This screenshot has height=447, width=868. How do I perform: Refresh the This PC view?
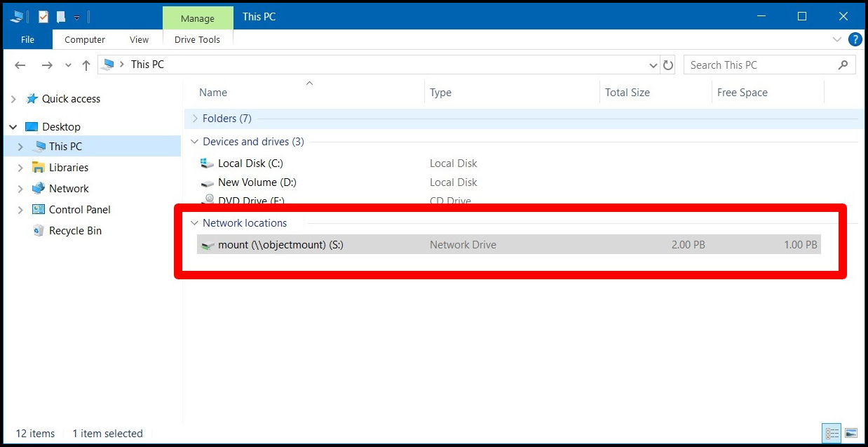pyautogui.click(x=668, y=65)
